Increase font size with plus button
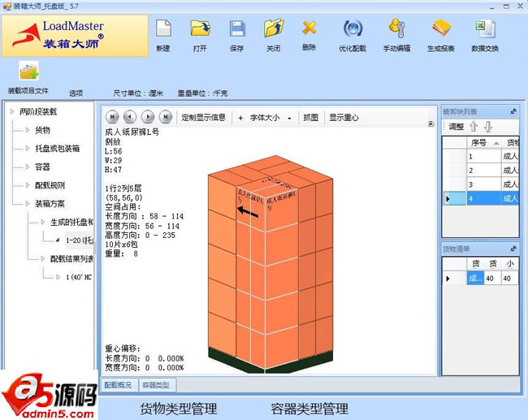The image size is (528, 420). point(240,118)
